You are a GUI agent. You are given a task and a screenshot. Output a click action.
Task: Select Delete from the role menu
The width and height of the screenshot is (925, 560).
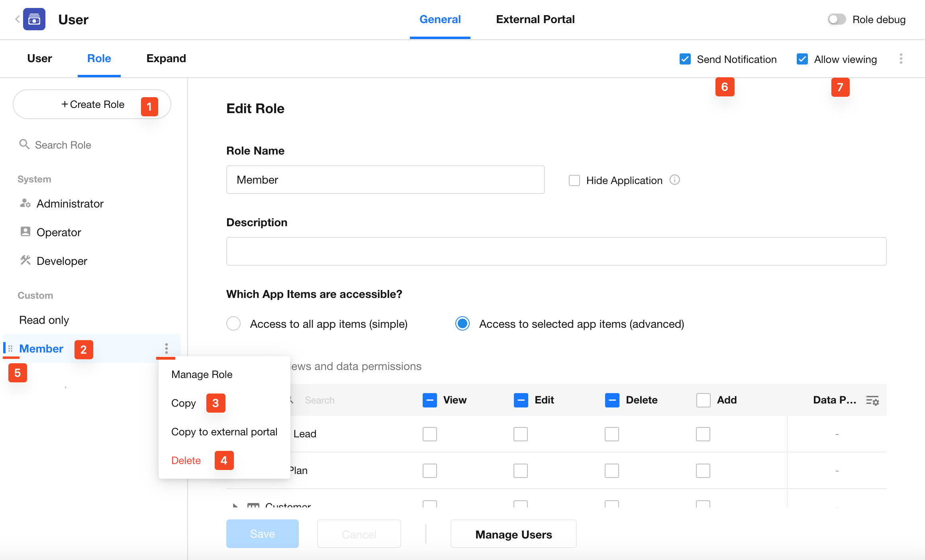click(186, 460)
